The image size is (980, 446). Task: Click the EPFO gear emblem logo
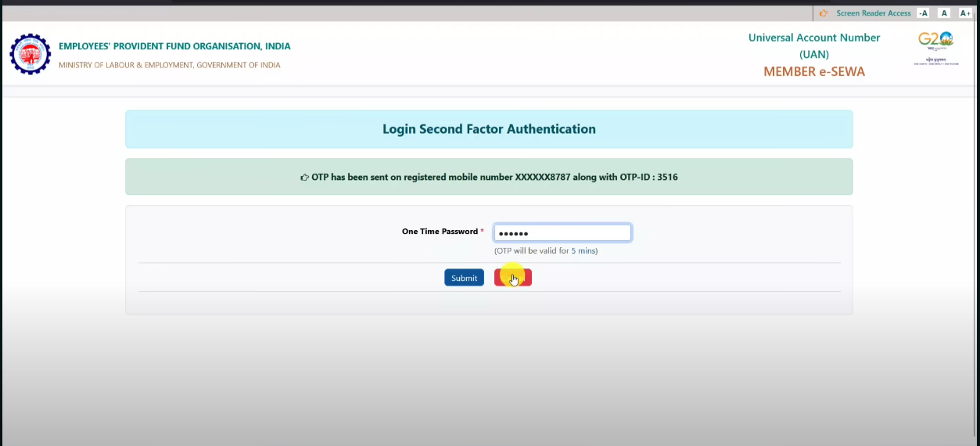point(30,54)
